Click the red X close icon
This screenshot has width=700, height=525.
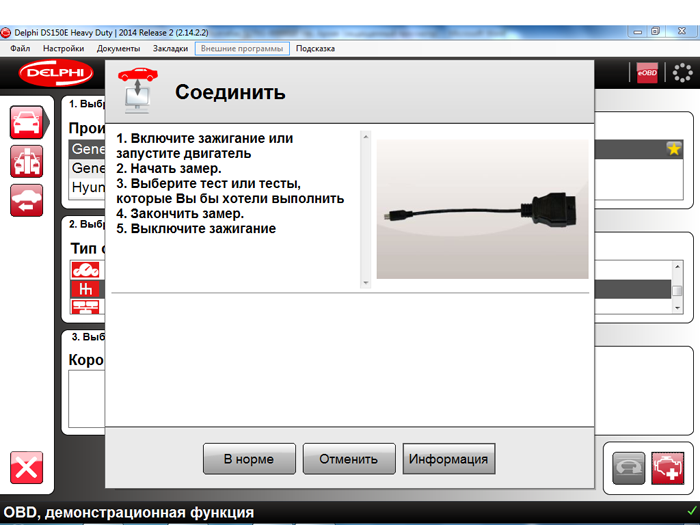27,468
